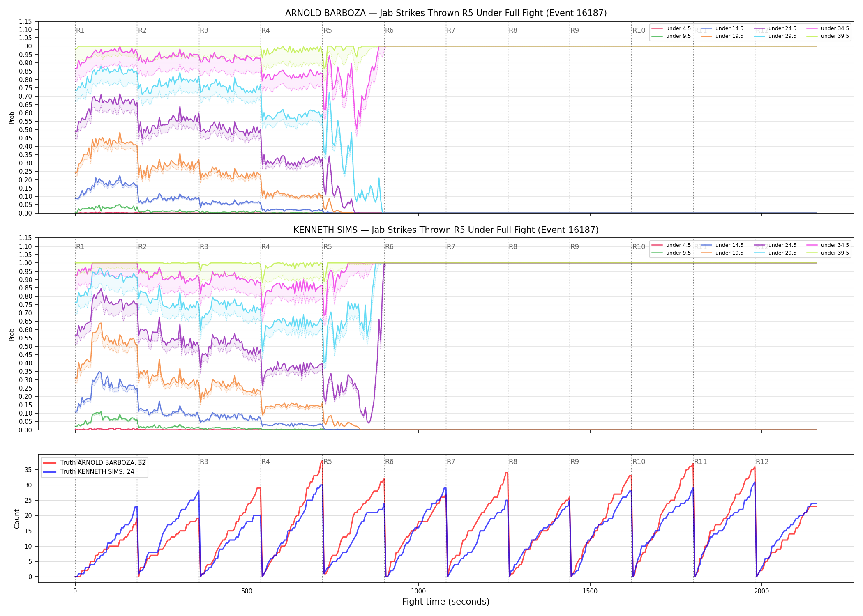This screenshot has height=616, width=863.
Task: Click 'Prob' axis label of Barboza chart
Action: (12, 117)
